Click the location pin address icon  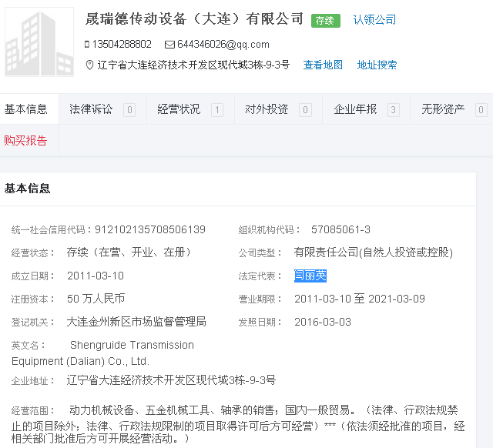[89, 65]
